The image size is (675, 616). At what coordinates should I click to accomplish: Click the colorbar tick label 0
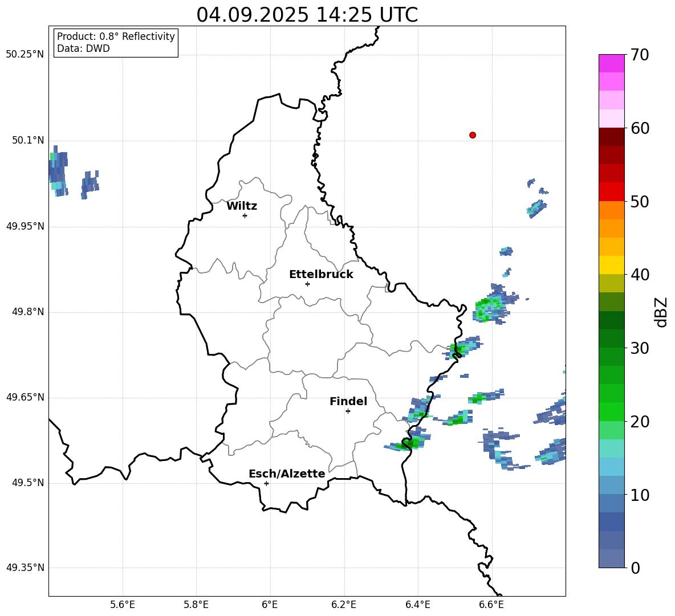tap(635, 568)
